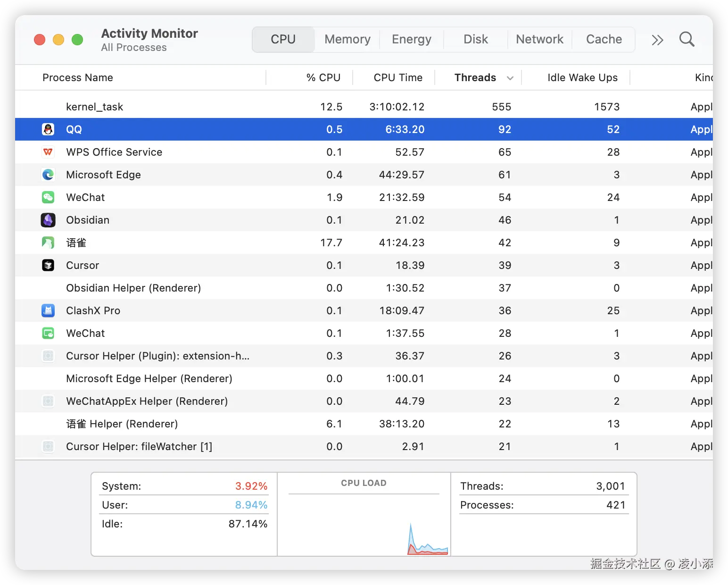Screen dimensions: 728x585
Task: Click the WeChatAppEx Helper generic icon
Action: (x=48, y=401)
